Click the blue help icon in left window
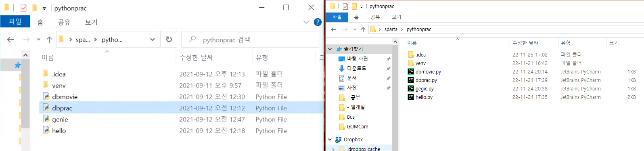 (318, 22)
